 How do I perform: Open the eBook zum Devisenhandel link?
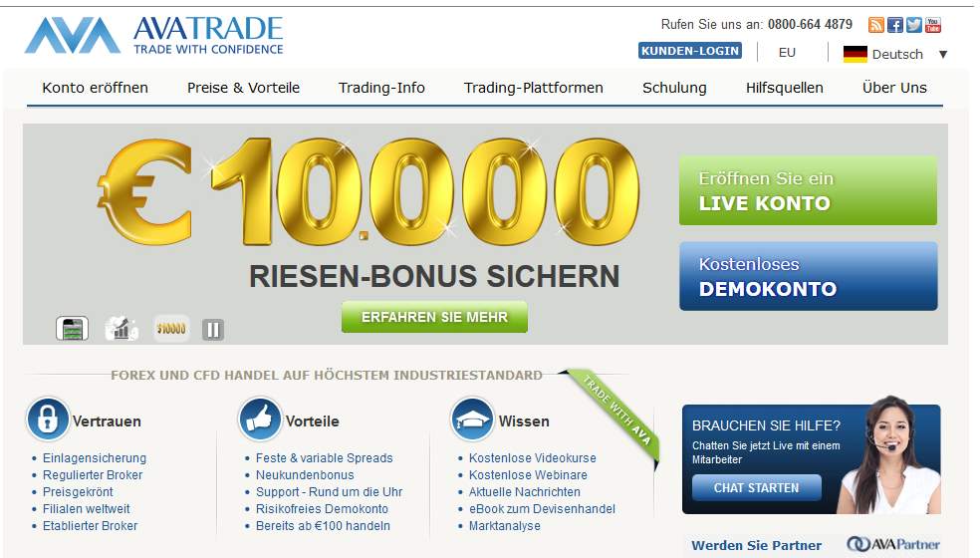click(x=543, y=508)
